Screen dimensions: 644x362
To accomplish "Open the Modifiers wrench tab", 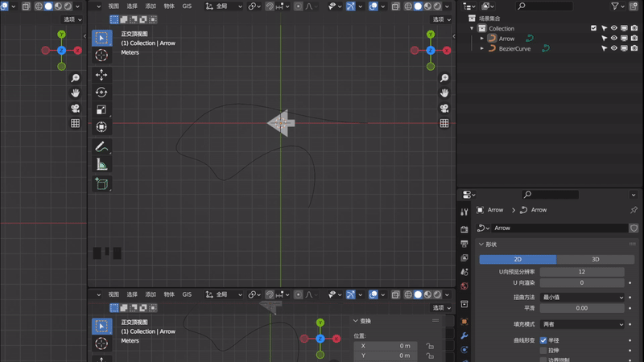I will click(464, 335).
